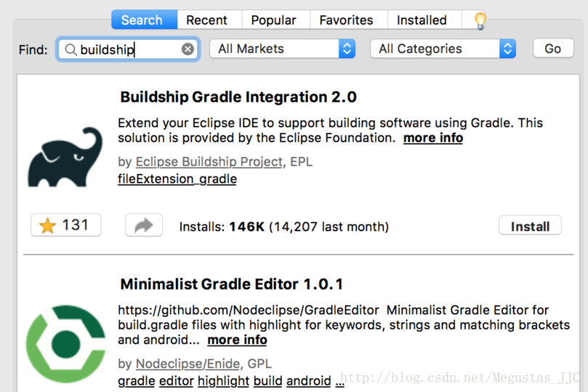Image resolution: width=588 pixels, height=392 pixels.
Task: Click the editor tag link
Action: tap(176, 381)
